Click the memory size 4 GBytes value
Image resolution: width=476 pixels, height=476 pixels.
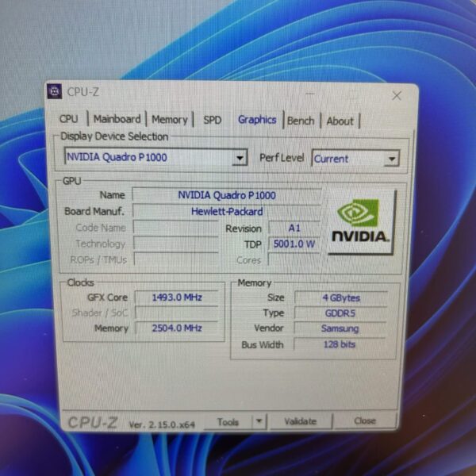341,297
